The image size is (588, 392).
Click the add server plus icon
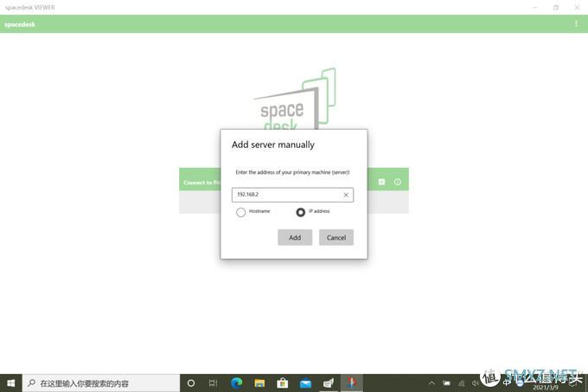(381, 182)
